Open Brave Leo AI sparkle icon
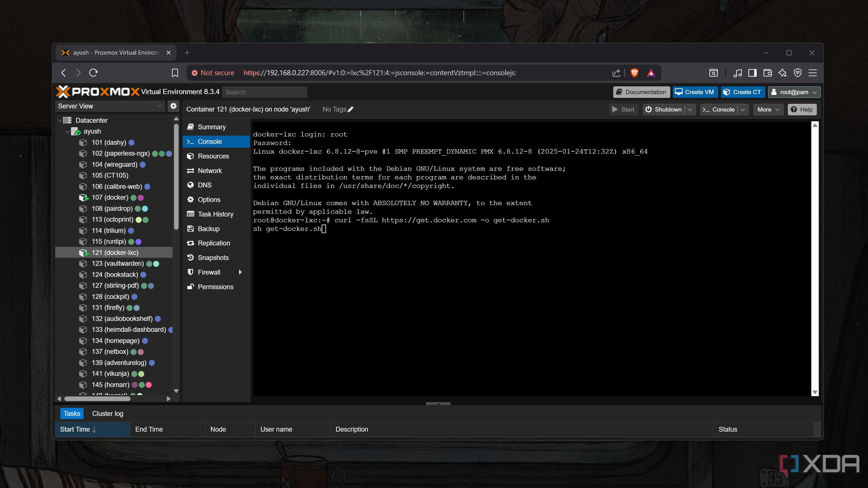This screenshot has width=868, height=488. [782, 73]
